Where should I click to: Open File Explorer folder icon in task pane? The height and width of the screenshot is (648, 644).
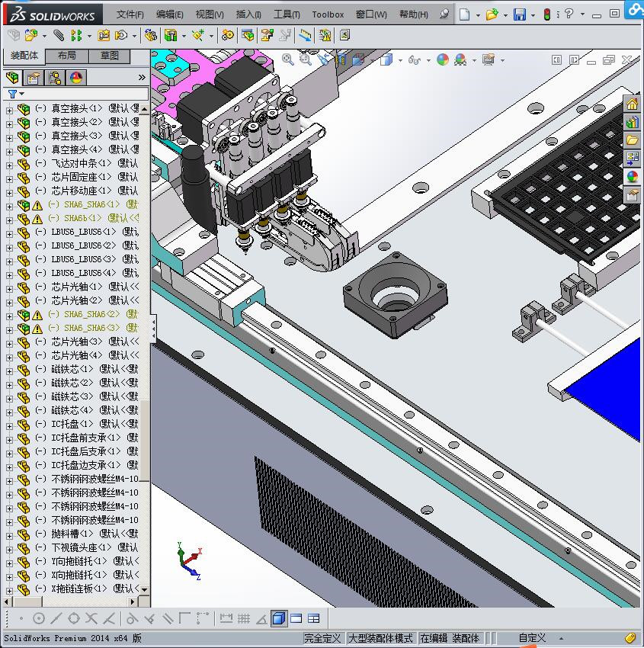[632, 140]
